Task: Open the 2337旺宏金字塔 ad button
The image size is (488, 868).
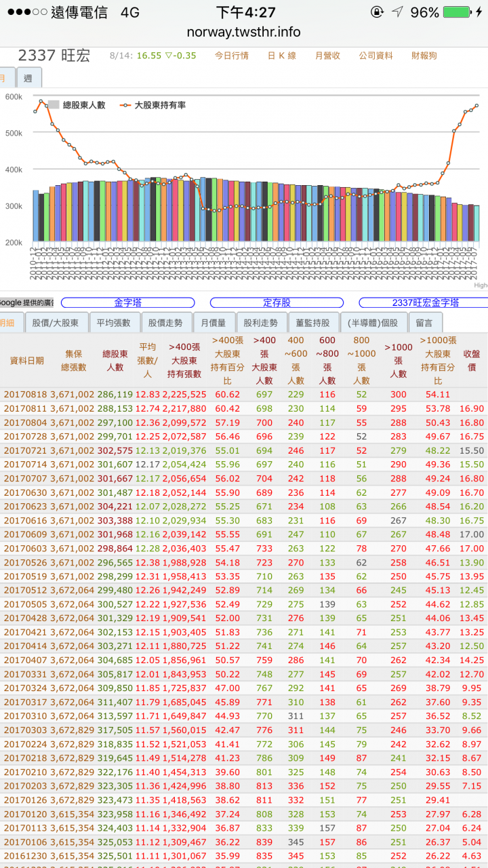Action: (x=424, y=302)
